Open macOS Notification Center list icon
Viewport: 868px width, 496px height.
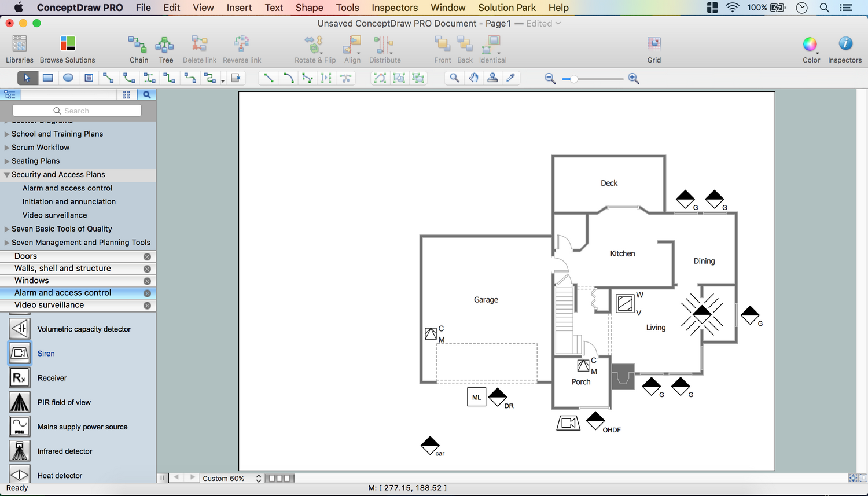[x=846, y=8]
